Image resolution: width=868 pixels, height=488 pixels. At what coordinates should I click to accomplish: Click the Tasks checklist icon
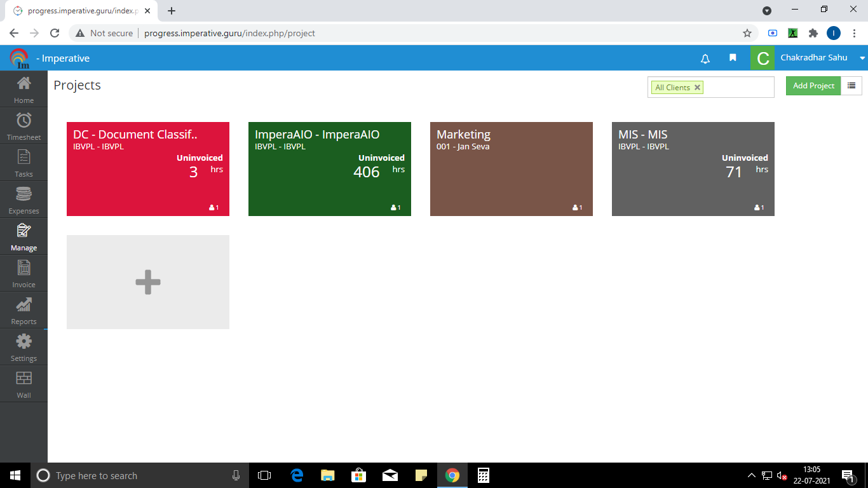point(24,158)
